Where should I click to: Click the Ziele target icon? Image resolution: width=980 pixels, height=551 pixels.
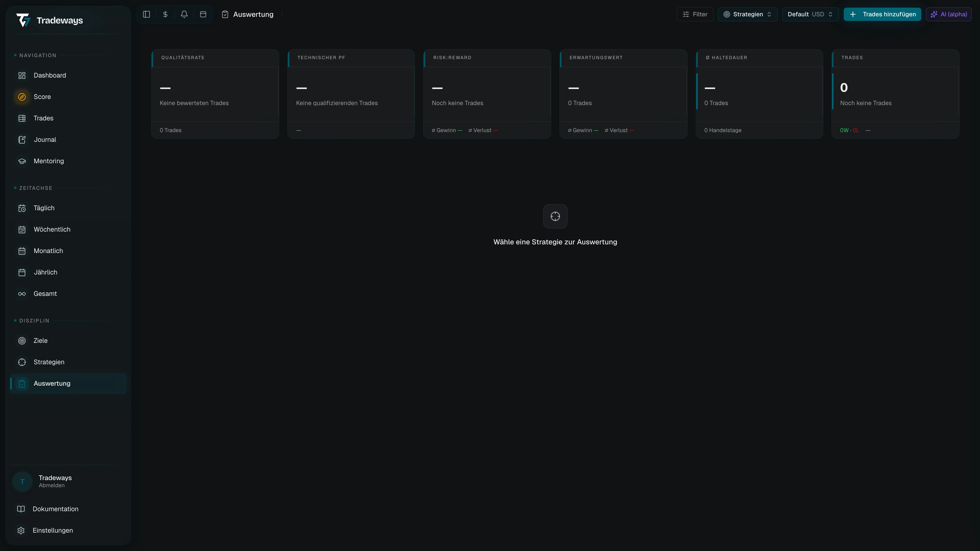click(22, 341)
